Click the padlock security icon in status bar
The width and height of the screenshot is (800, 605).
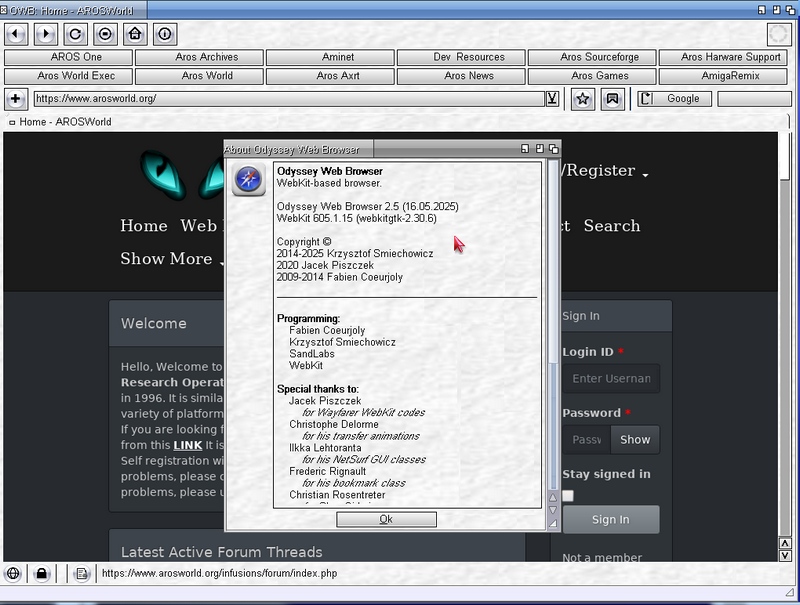42,573
